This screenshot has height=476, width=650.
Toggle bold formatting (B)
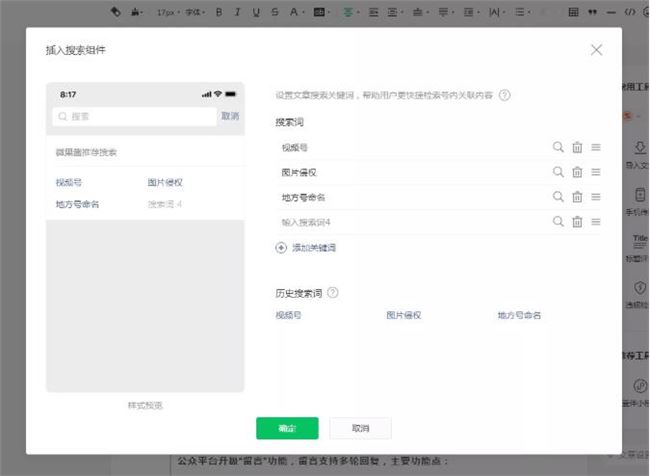(x=219, y=12)
